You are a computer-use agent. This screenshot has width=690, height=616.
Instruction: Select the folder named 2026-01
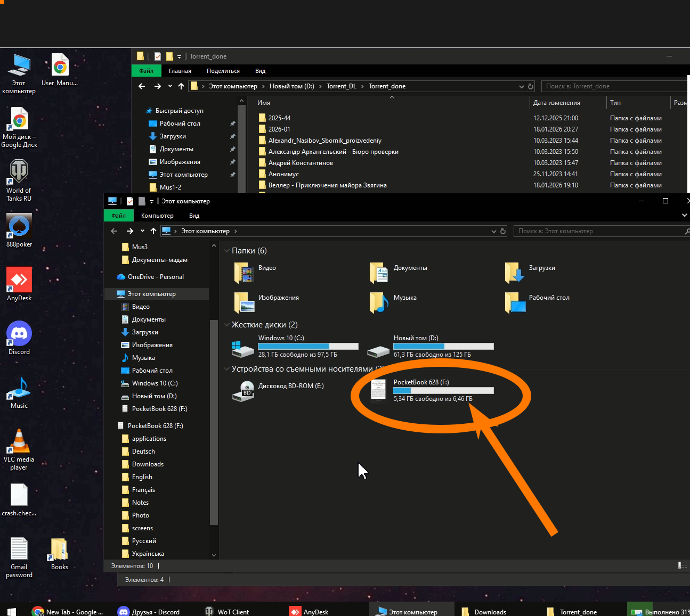(x=279, y=129)
